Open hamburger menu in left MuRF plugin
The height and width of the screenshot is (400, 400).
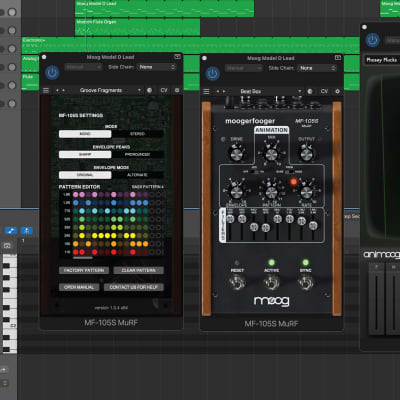[x=46, y=90]
